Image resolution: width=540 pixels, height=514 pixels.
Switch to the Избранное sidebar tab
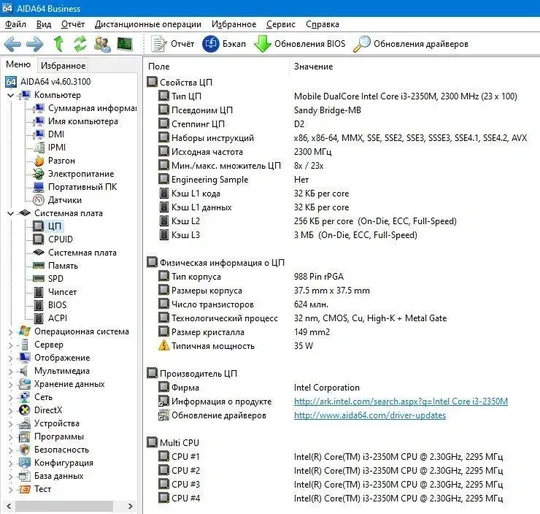tap(63, 65)
